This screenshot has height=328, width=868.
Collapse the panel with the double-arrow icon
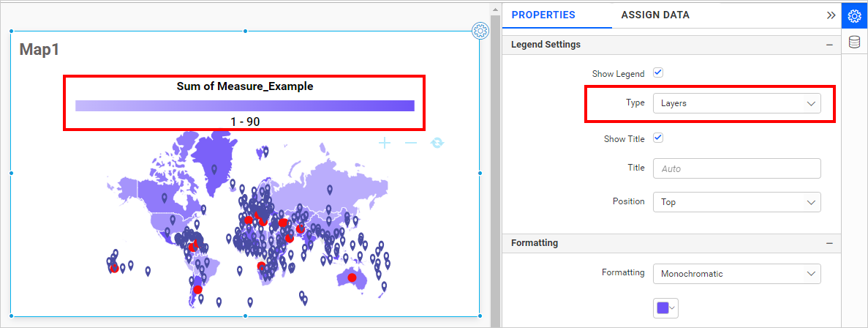[831, 15]
